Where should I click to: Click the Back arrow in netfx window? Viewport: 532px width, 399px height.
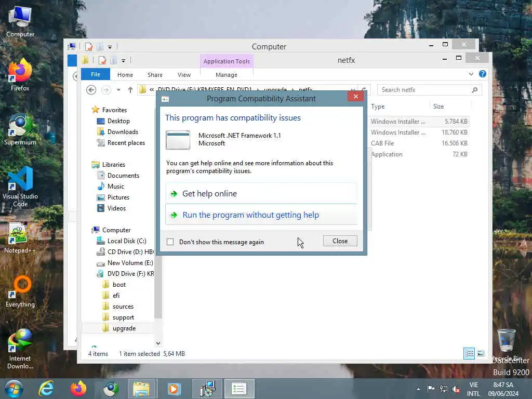coord(91,90)
